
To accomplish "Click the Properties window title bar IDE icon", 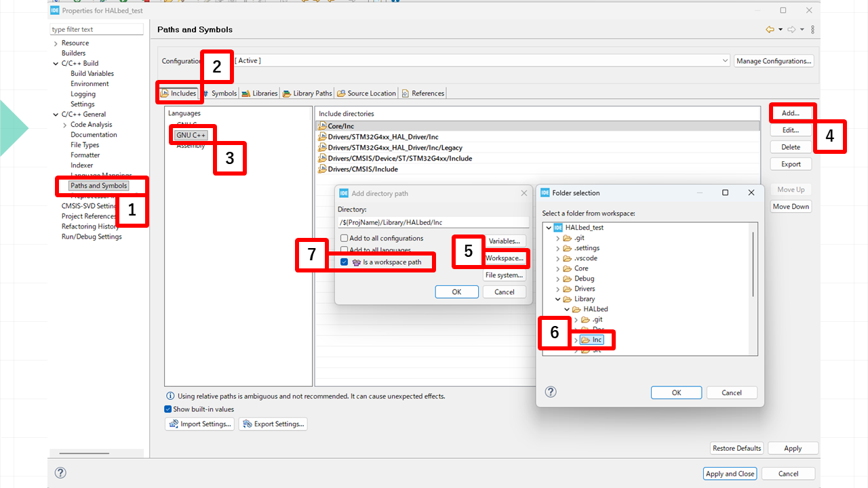I will [x=54, y=11].
